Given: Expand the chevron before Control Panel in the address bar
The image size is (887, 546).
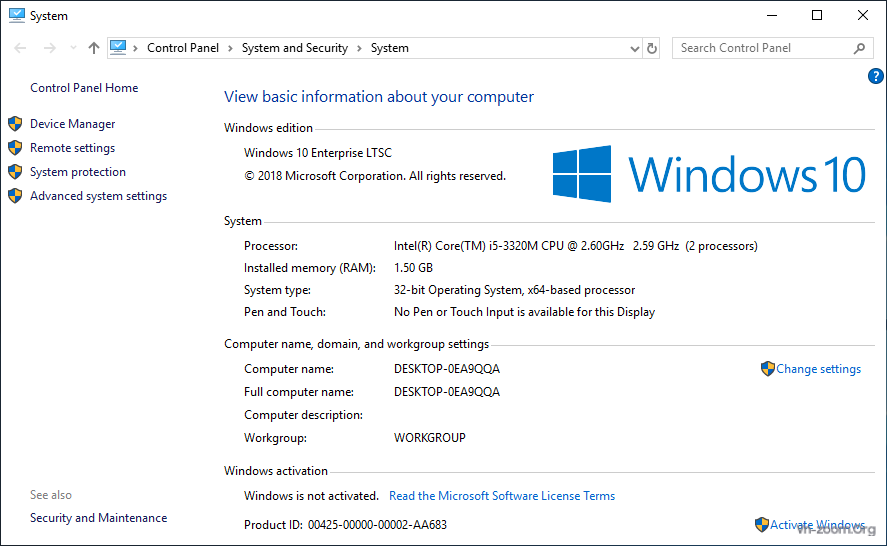Looking at the screenshot, I should pos(135,49).
